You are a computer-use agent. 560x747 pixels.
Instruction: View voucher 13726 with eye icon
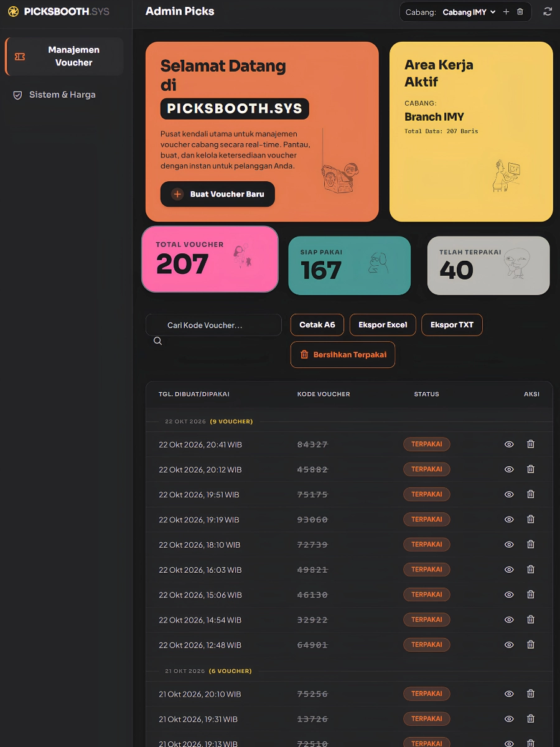coord(509,719)
